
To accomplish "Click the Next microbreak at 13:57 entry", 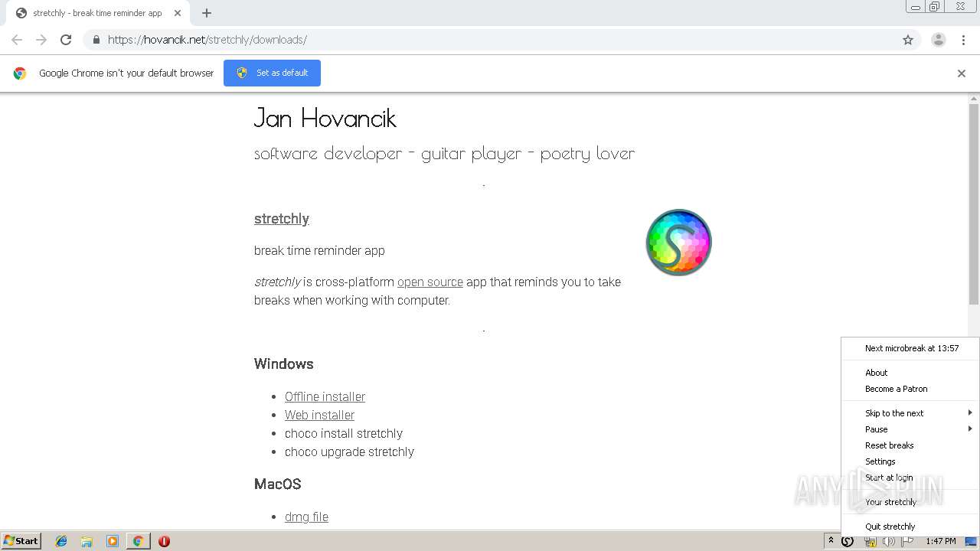I will (910, 348).
